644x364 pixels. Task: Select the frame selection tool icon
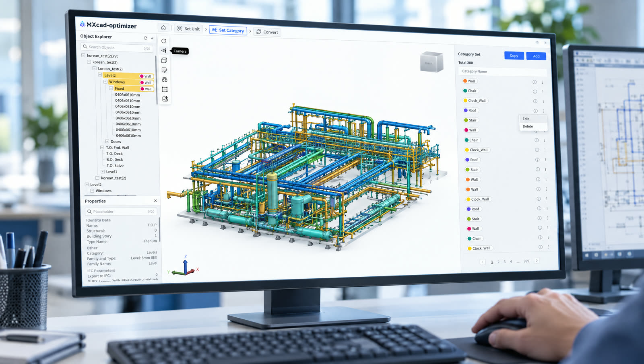coord(165,89)
